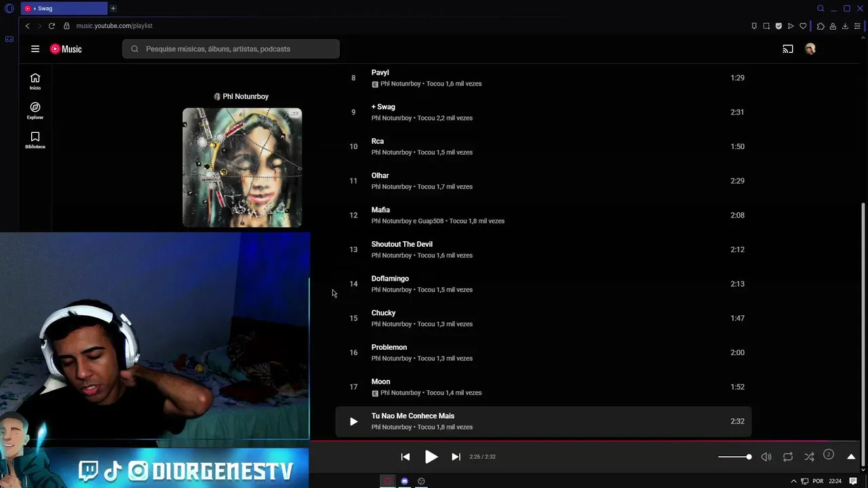Open the Explorar sidebar section

(x=35, y=110)
